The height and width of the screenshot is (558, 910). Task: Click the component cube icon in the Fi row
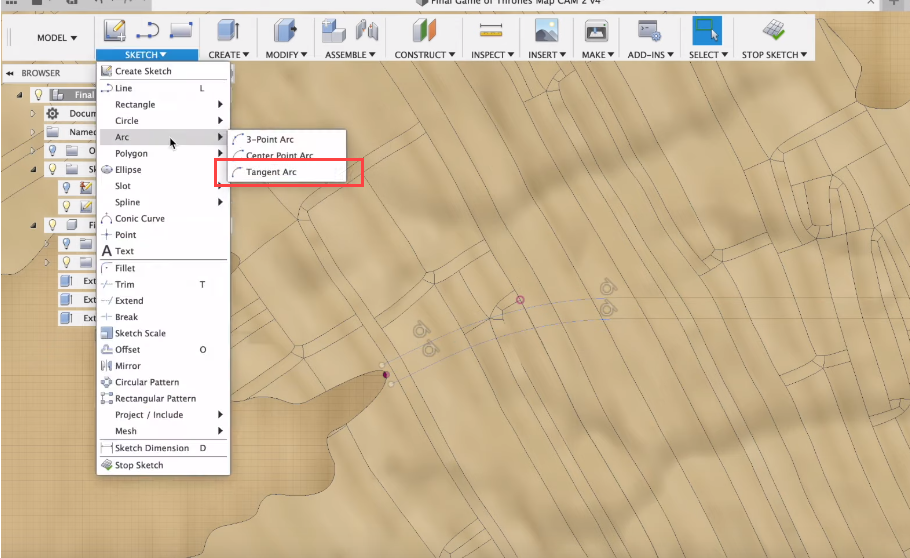coord(72,225)
